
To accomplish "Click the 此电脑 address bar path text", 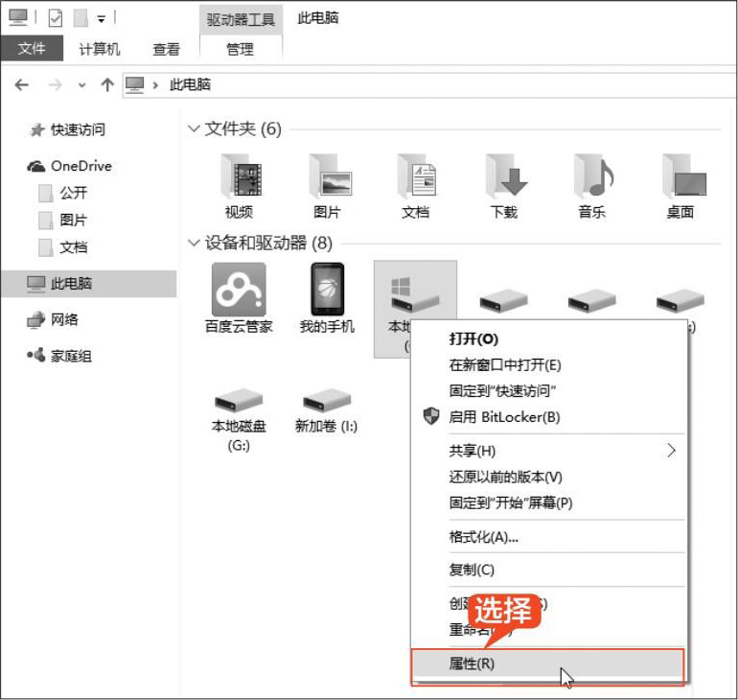I will pos(190,85).
